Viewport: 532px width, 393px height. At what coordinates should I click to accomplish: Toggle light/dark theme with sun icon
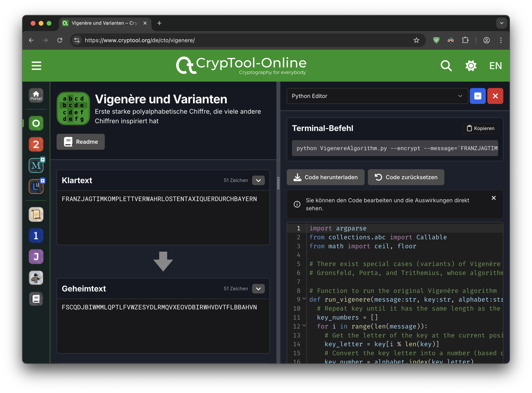pyautogui.click(x=471, y=66)
